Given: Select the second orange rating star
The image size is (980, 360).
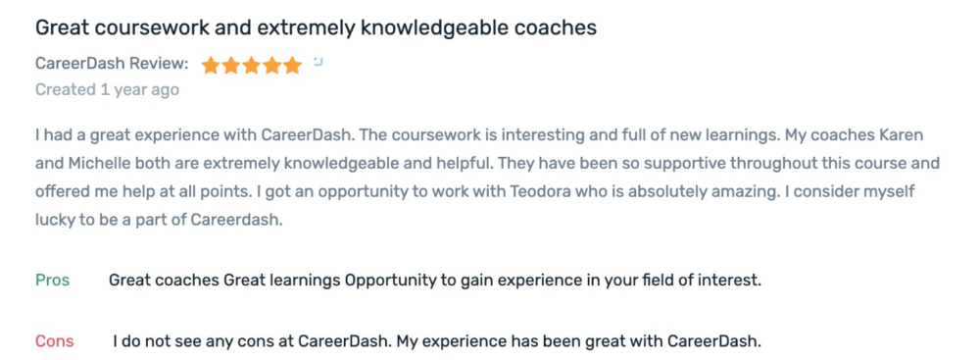Looking at the screenshot, I should [231, 65].
